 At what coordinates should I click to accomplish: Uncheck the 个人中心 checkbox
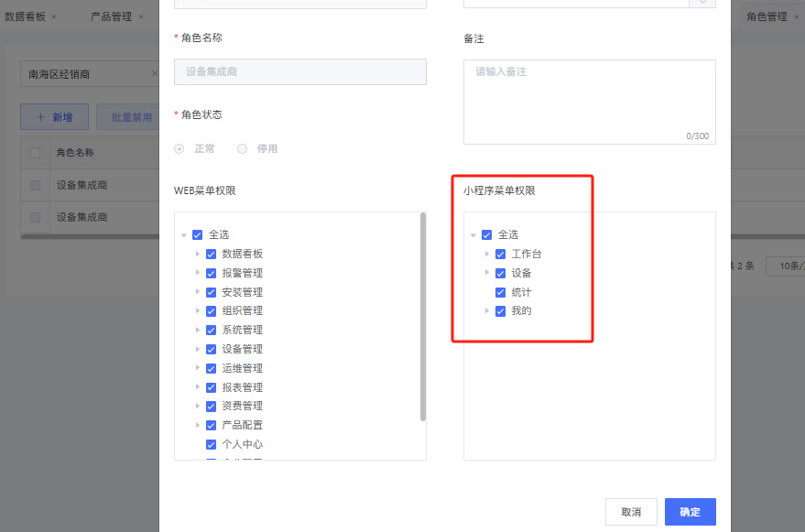211,445
